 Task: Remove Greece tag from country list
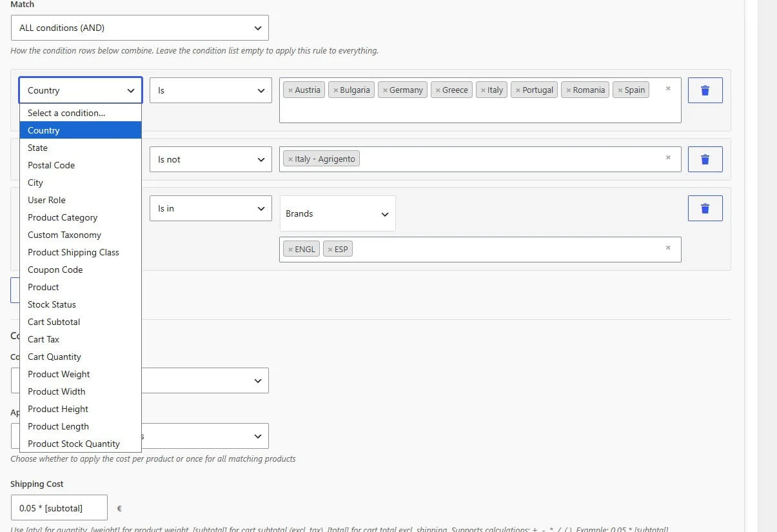[x=438, y=90]
